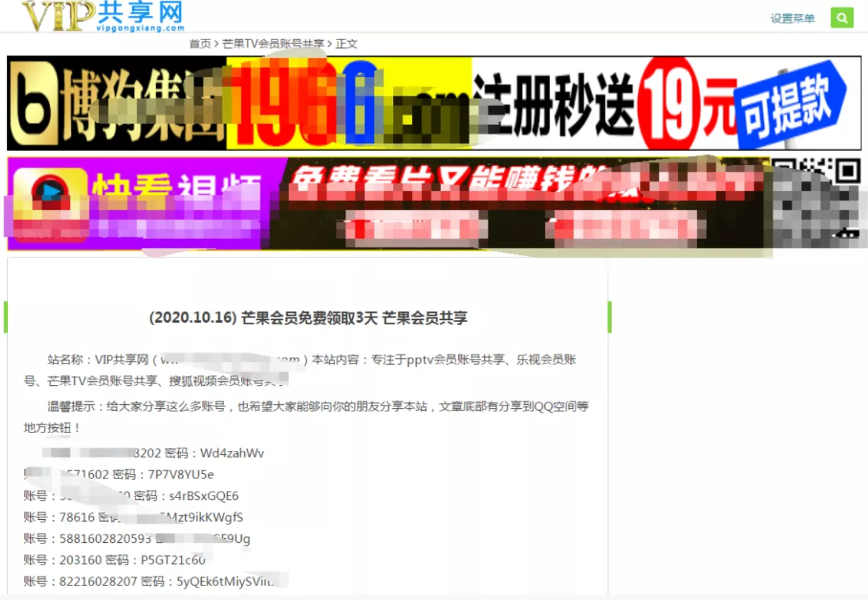This screenshot has height=600, width=868.
Task: Select password text 7P7V8YU5e
Action: tap(181, 474)
